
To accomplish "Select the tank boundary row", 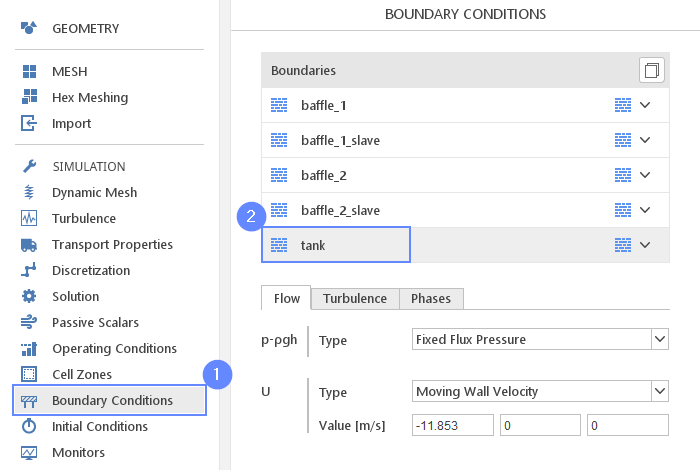I will tap(465, 245).
